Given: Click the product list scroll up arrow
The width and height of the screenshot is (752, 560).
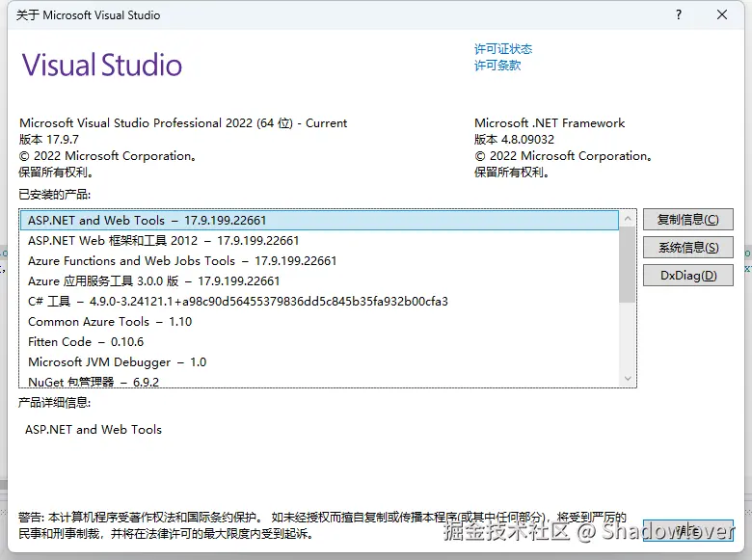Looking at the screenshot, I should [628, 219].
